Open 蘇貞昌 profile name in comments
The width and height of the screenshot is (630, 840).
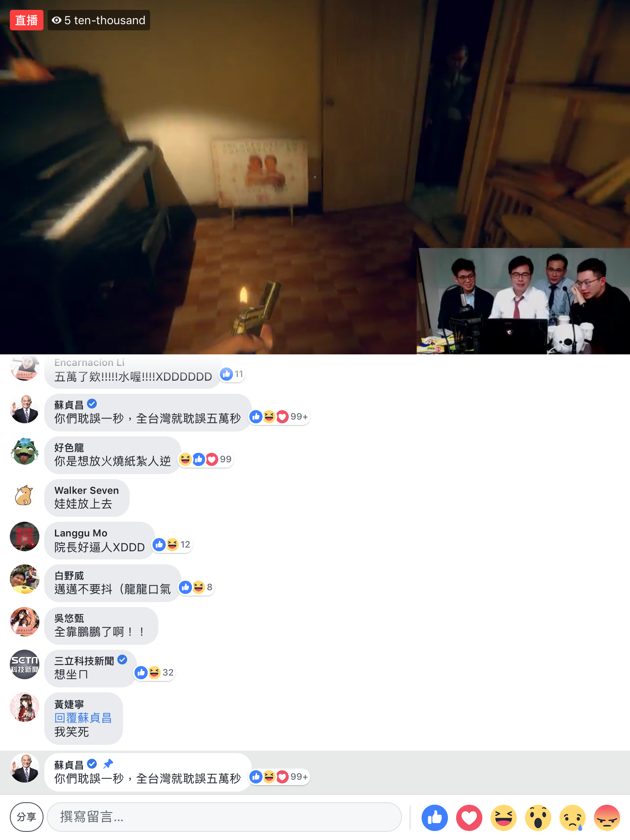[69, 405]
